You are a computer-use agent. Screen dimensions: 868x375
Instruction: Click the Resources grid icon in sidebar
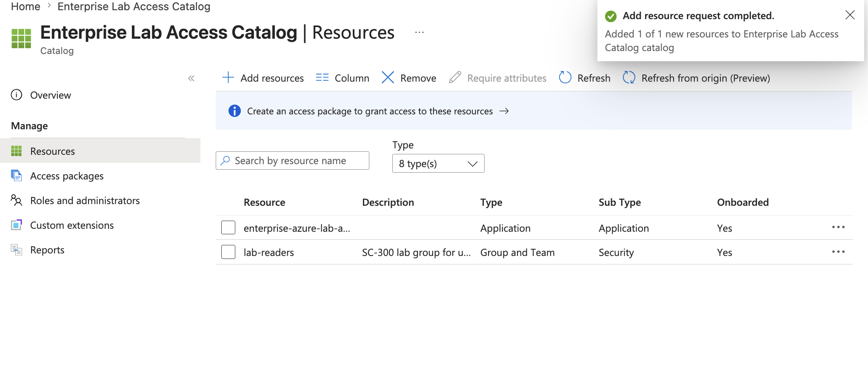(17, 151)
